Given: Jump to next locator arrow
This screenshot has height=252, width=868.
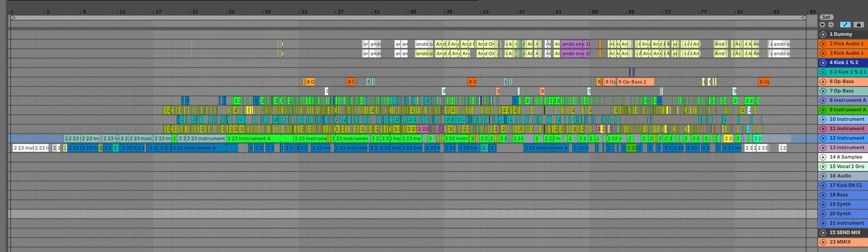Looking at the screenshot, I should 830,25.
